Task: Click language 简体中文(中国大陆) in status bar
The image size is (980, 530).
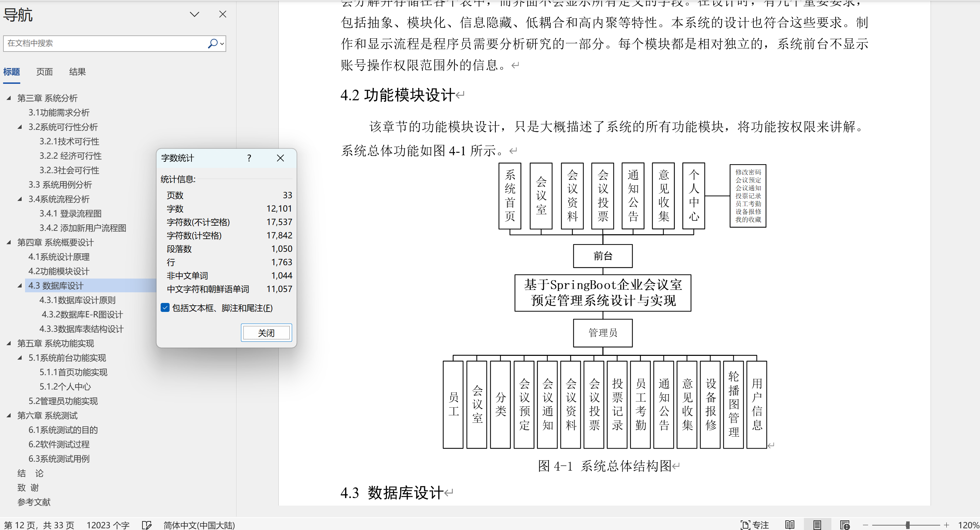Action: pyautogui.click(x=199, y=525)
